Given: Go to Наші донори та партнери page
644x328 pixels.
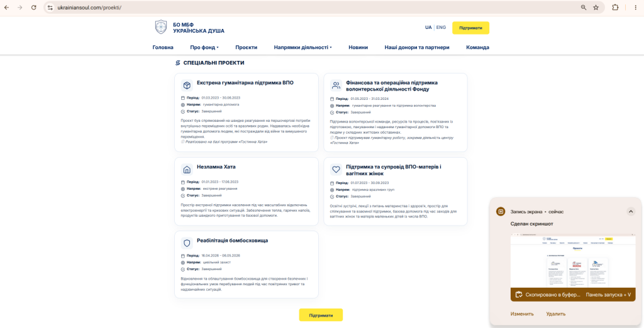Looking at the screenshot, I should (417, 47).
